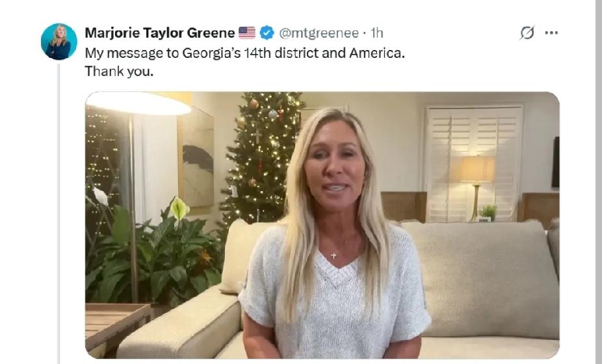
Task: Click the vertical scrollbar at the window edge
Action: click(599, 182)
